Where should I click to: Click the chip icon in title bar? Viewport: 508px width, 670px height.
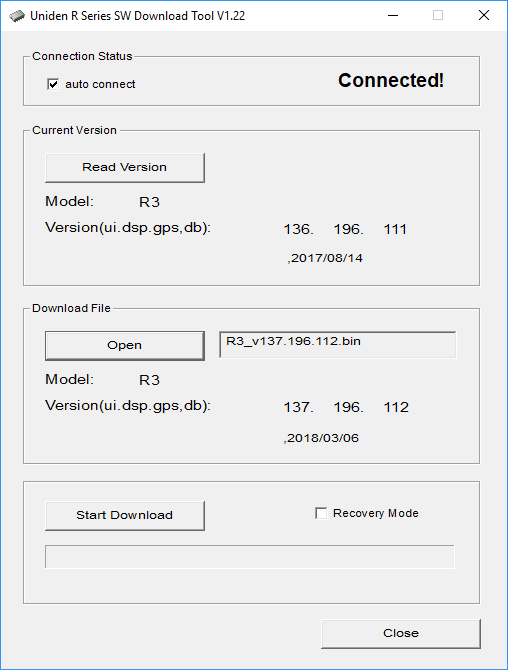tap(17, 16)
